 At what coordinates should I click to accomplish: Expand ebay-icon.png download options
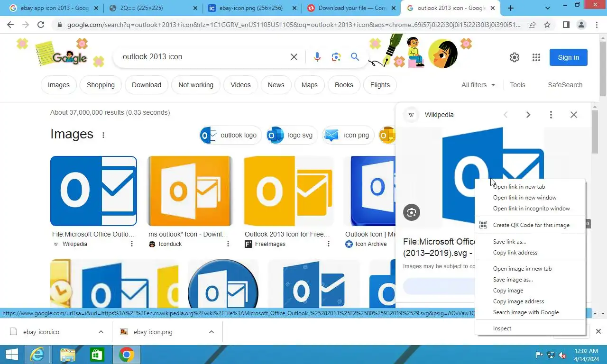(212, 332)
